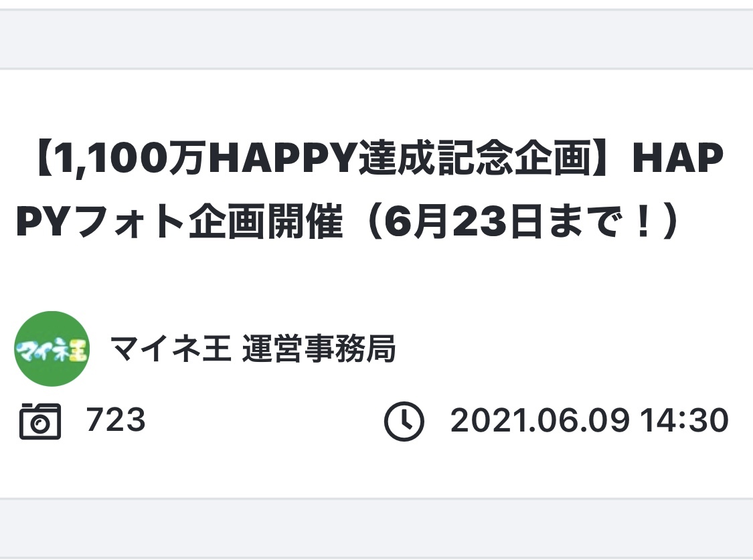This screenshot has width=753, height=560.
Task: Click the camera photo count icon
Action: pyautogui.click(x=40, y=421)
